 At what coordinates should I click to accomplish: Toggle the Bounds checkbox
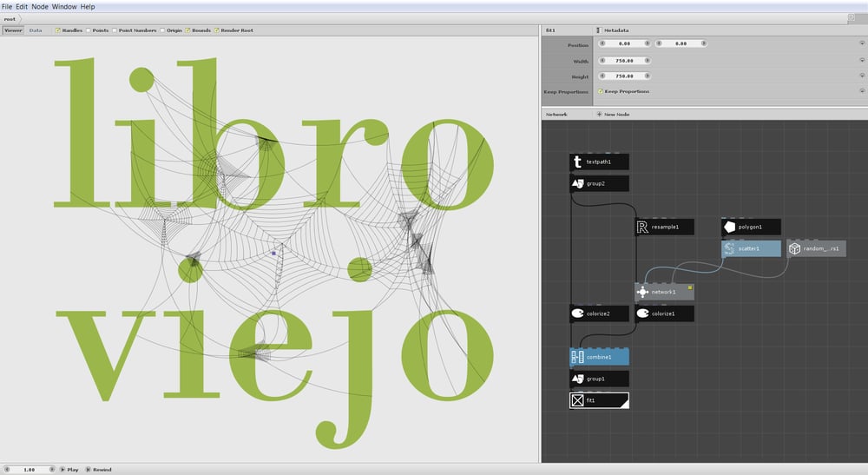187,30
